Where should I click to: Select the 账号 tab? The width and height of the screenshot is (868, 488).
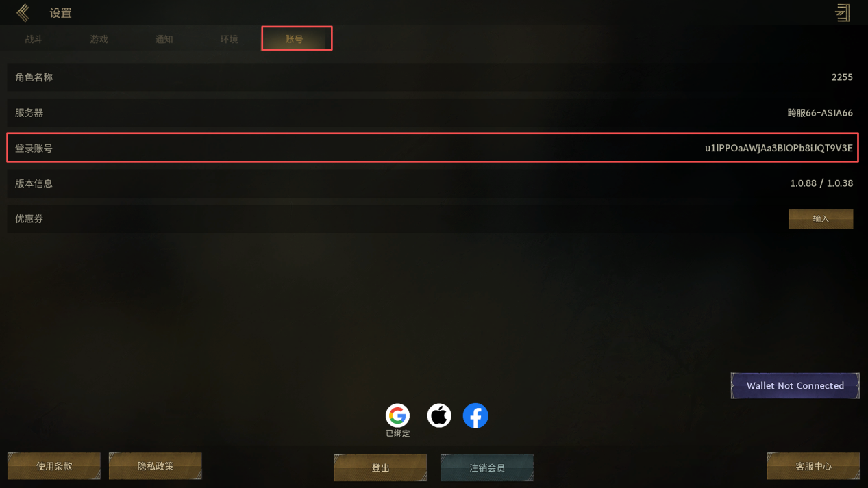(x=297, y=38)
